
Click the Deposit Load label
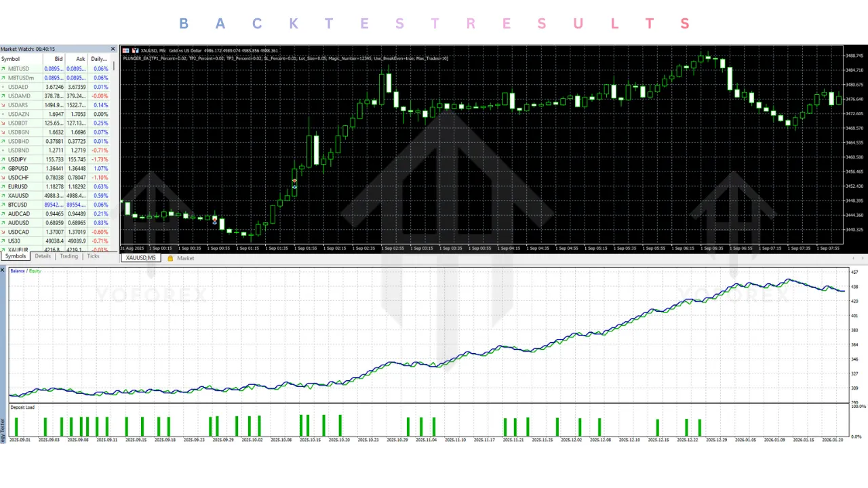(22, 407)
